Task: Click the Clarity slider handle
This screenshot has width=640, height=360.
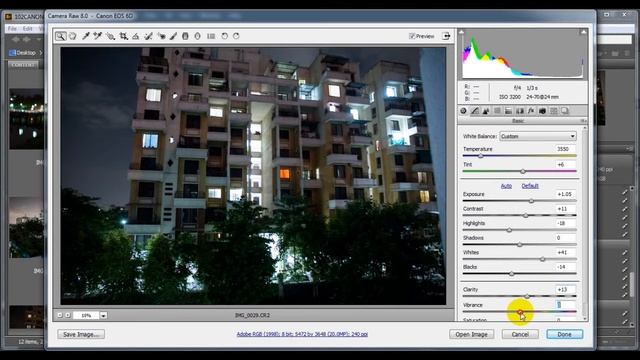Action: coord(527,296)
